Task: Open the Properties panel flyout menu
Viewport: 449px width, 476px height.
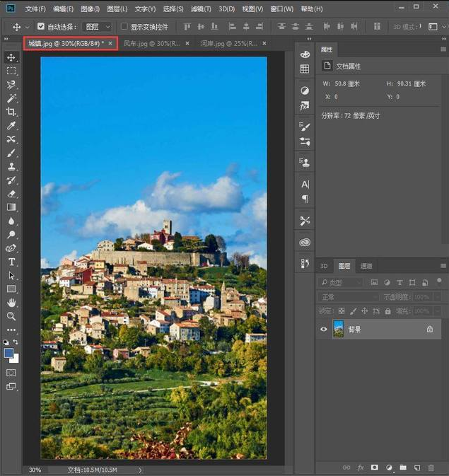Action: click(443, 50)
